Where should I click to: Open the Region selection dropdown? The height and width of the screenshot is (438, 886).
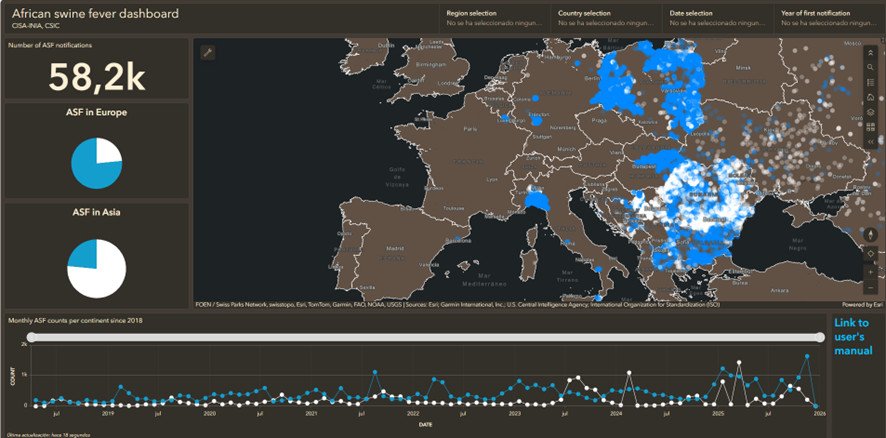pyautogui.click(x=494, y=18)
